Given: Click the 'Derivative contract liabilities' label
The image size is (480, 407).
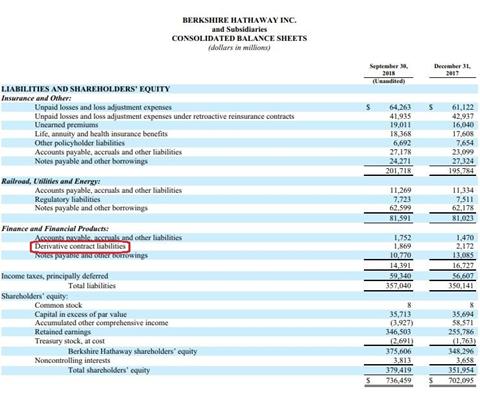Looking at the screenshot, I should click(80, 246).
